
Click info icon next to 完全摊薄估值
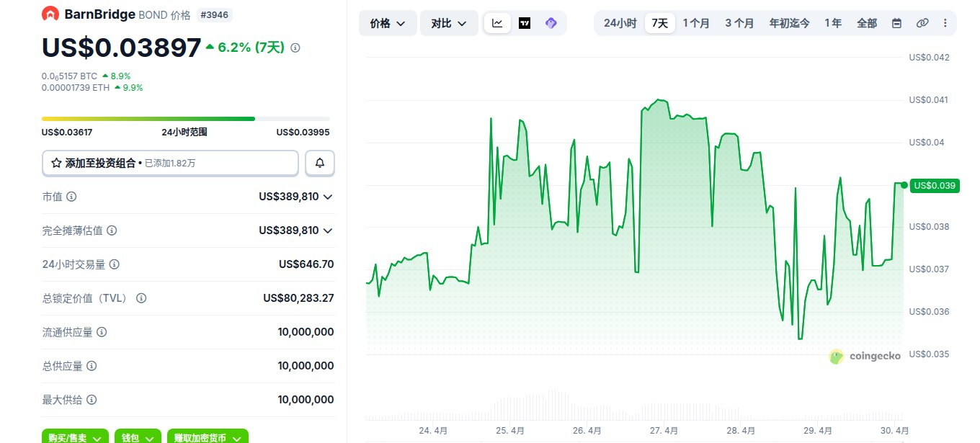point(112,231)
